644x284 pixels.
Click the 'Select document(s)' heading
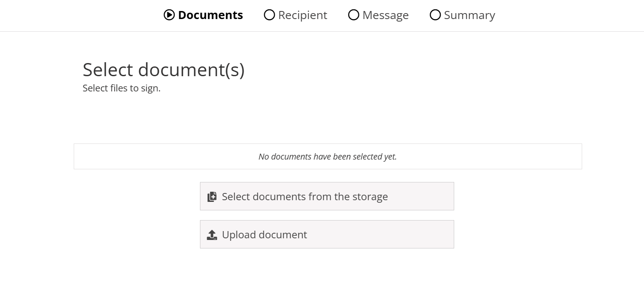click(164, 70)
